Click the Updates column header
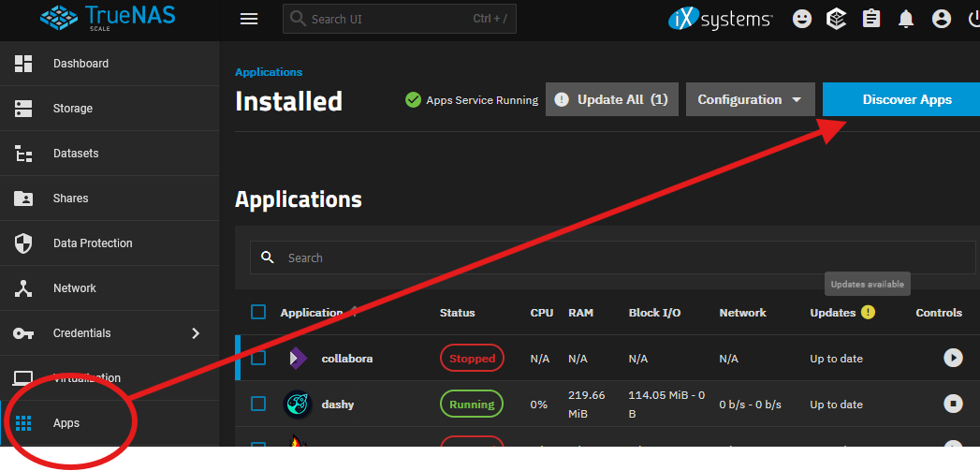Screen dimensions: 980x471 (832, 313)
